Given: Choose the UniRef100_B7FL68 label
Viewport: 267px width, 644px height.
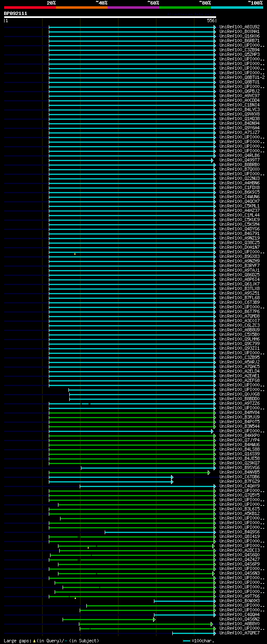Looking at the screenshot, I should (x=239, y=298).
